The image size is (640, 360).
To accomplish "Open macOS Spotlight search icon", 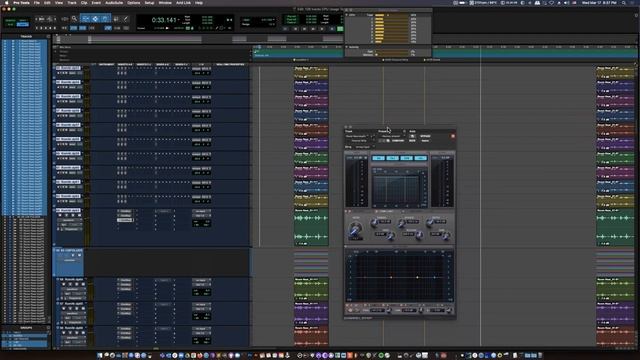I will tap(624, 3).
